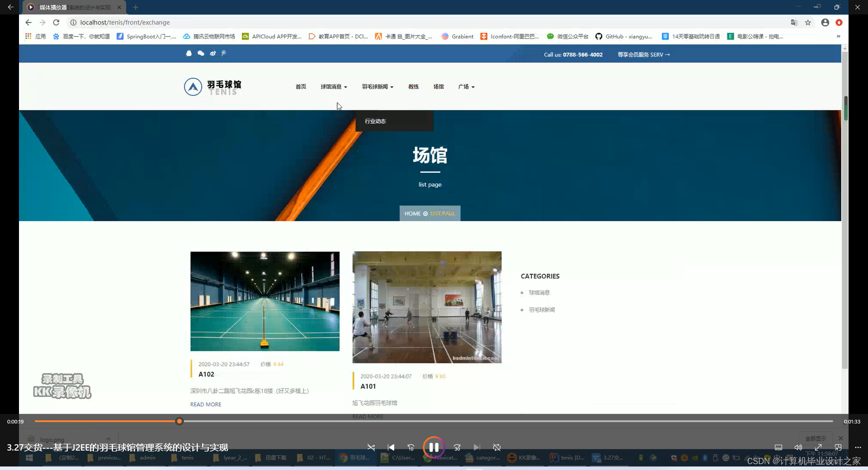Expand the 球馆消息 dropdown

[x=334, y=87]
